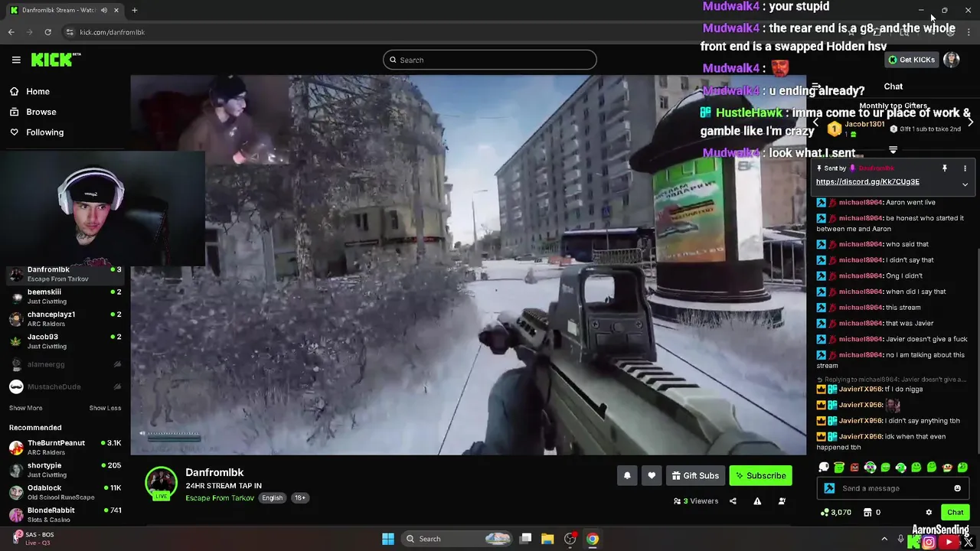Open offline channel alameergg
The image size is (980, 551).
pos(65,364)
